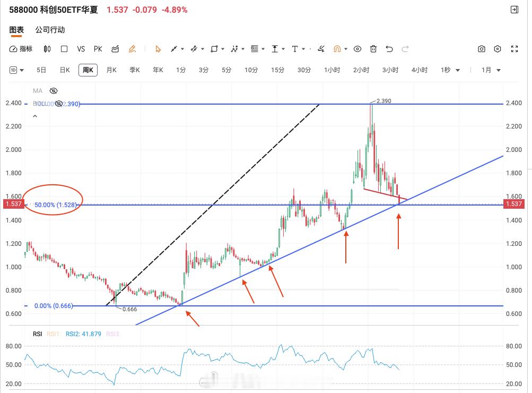
Task: Open the PK compare feature
Action: (x=98, y=49)
